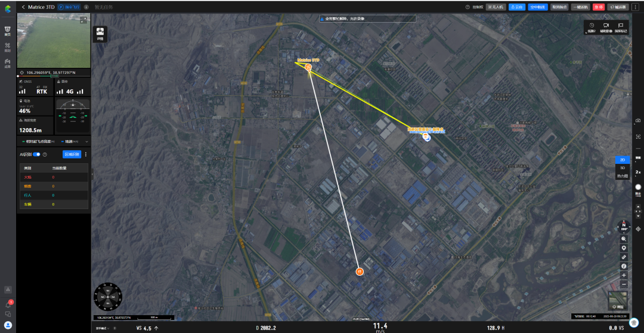This screenshot has width=644, height=333.
Task: Click the north compass reset icon
Action: click(x=624, y=226)
